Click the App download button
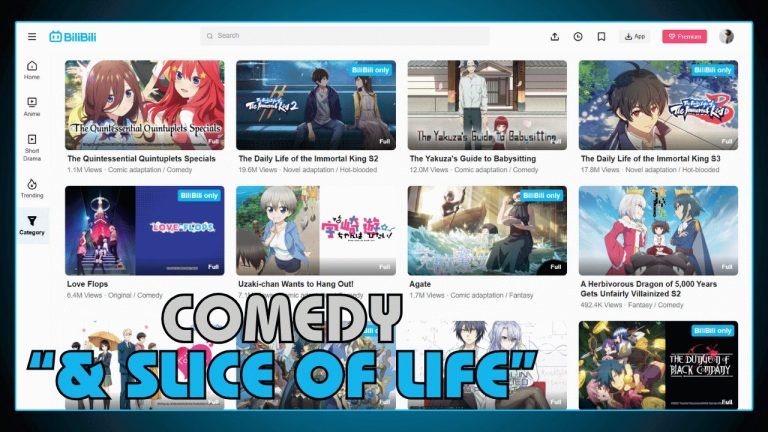Screen dimensions: 768x432 (x=634, y=37)
